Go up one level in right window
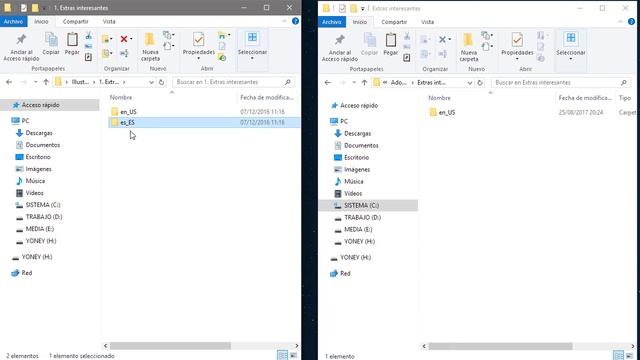This screenshot has width=640, height=360. [x=364, y=82]
